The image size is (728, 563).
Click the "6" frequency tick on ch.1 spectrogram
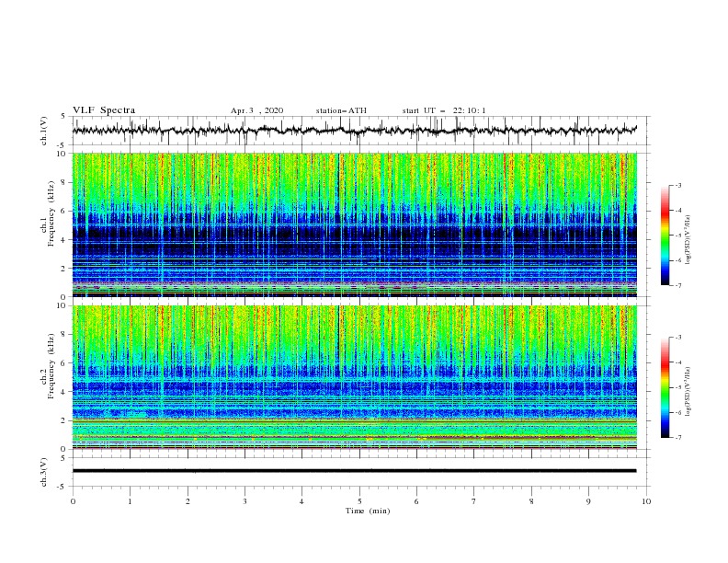(x=64, y=211)
